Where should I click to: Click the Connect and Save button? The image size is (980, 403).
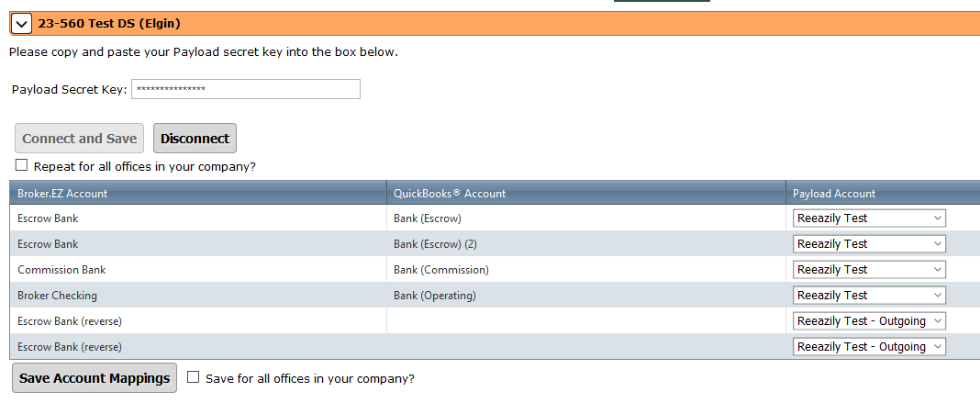[x=80, y=139]
